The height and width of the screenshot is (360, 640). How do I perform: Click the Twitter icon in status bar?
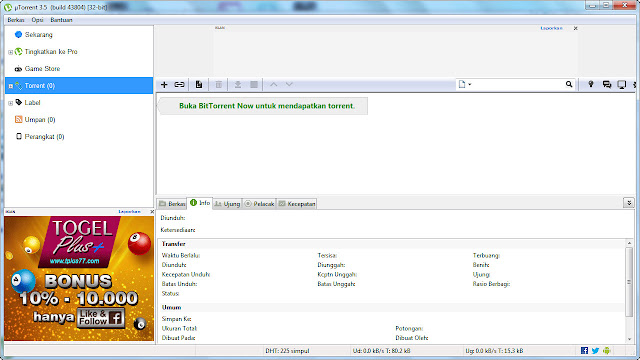coord(596,351)
